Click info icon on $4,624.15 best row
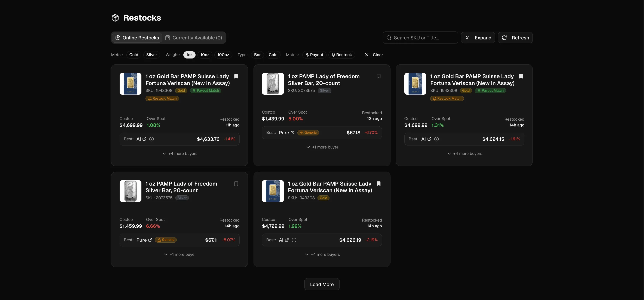The height and width of the screenshot is (300, 644). tap(436, 139)
